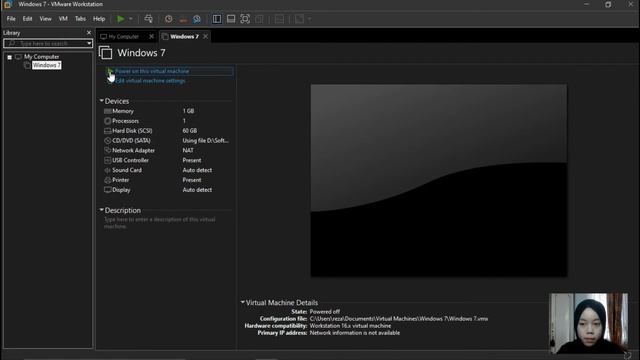
Task: Click the Revert to Snapshot icon
Action: pos(183,19)
